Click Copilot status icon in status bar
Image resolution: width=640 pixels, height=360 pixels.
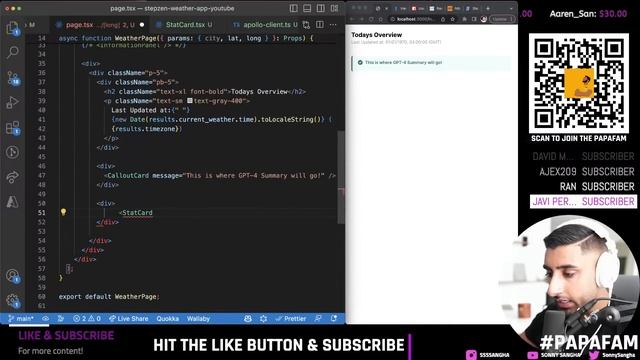point(248,319)
